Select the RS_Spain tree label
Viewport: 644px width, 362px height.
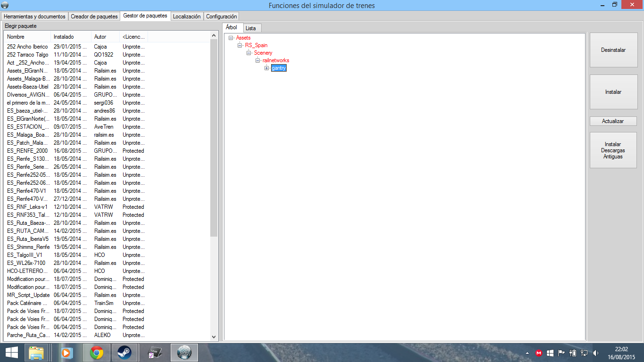(256, 45)
